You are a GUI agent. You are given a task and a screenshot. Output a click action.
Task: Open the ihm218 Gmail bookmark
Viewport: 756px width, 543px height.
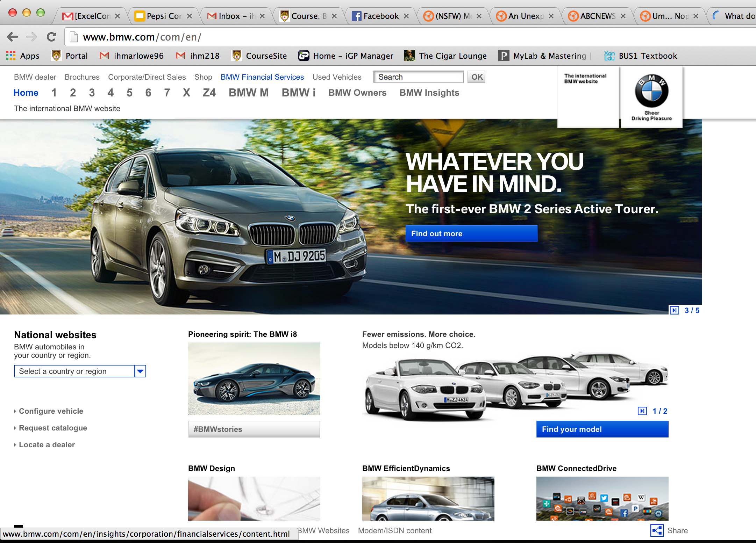[198, 56]
